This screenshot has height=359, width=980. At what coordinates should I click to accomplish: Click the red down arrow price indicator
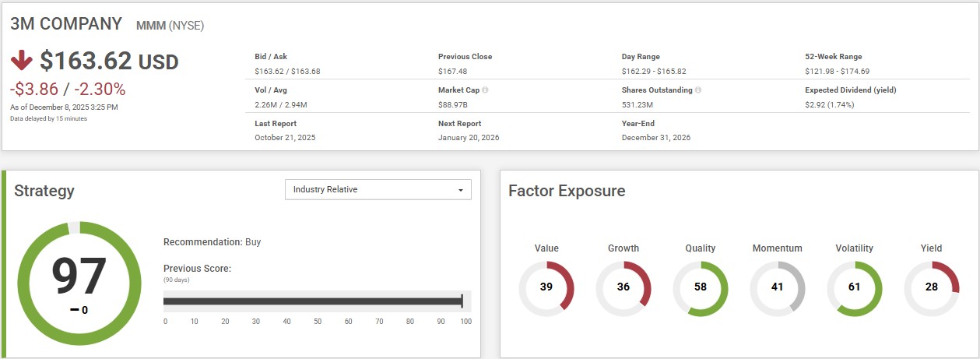click(21, 61)
